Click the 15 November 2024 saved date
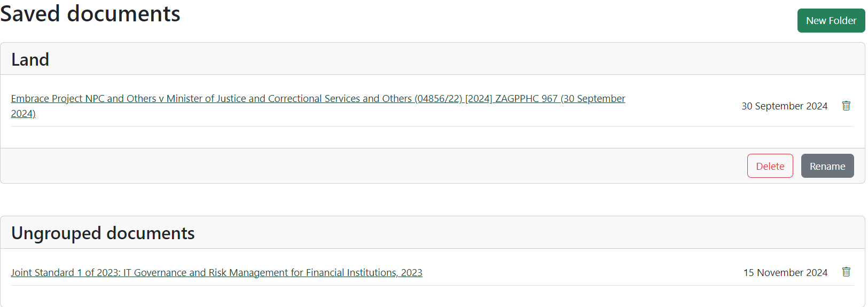The width and height of the screenshot is (868, 307). tap(785, 272)
